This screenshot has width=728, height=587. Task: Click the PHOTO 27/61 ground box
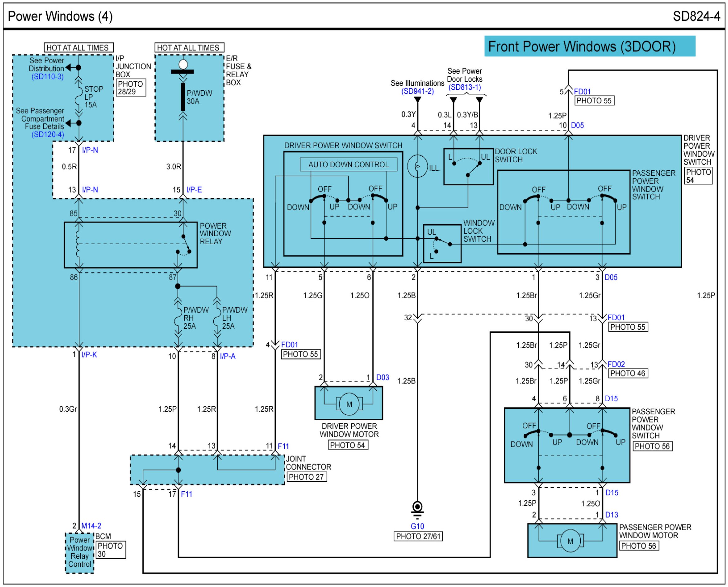(x=418, y=536)
